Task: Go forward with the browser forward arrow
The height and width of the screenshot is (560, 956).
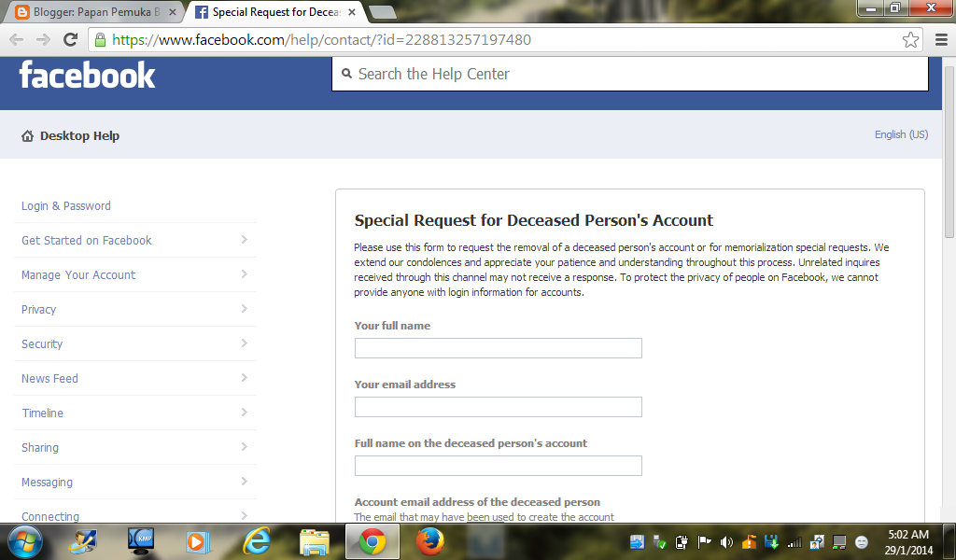Action: pyautogui.click(x=43, y=39)
